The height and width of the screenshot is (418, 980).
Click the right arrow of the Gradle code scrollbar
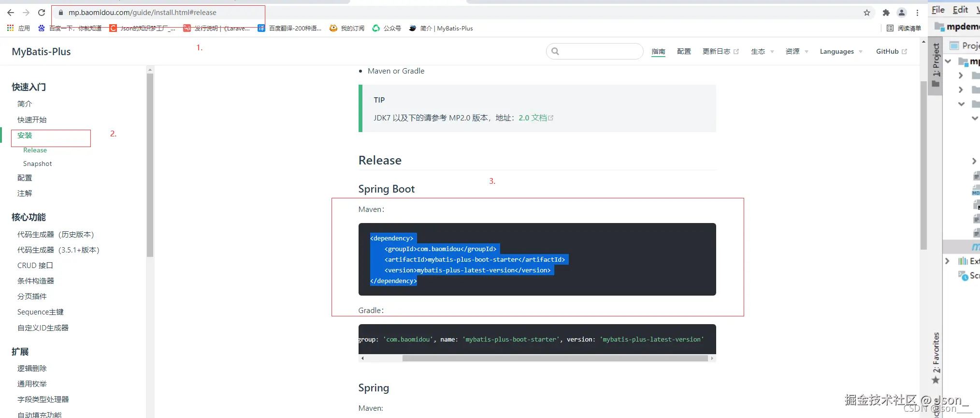pyautogui.click(x=712, y=358)
